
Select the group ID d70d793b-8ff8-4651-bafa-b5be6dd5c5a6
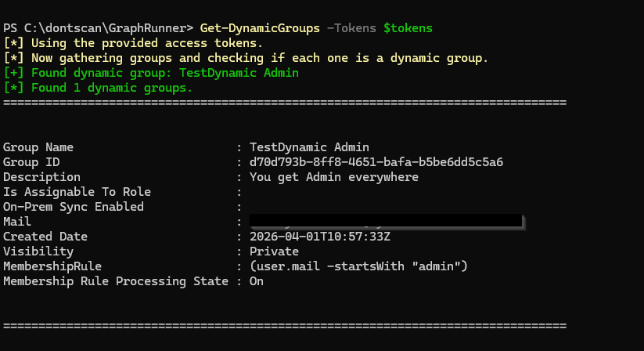click(376, 162)
